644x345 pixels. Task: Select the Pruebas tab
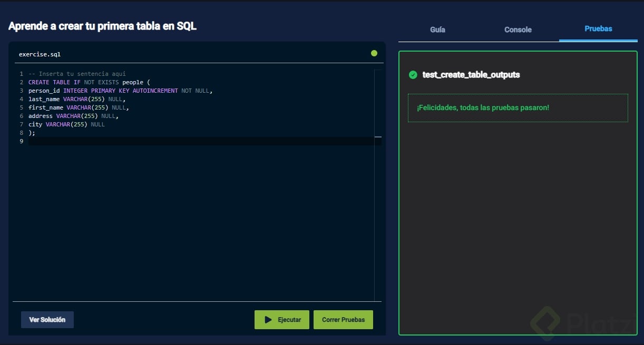[598, 28]
